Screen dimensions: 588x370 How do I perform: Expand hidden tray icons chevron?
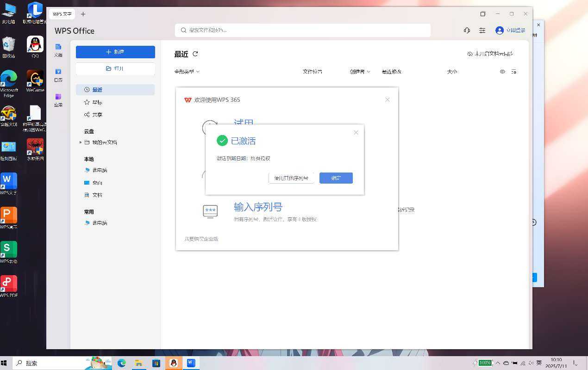click(x=498, y=363)
